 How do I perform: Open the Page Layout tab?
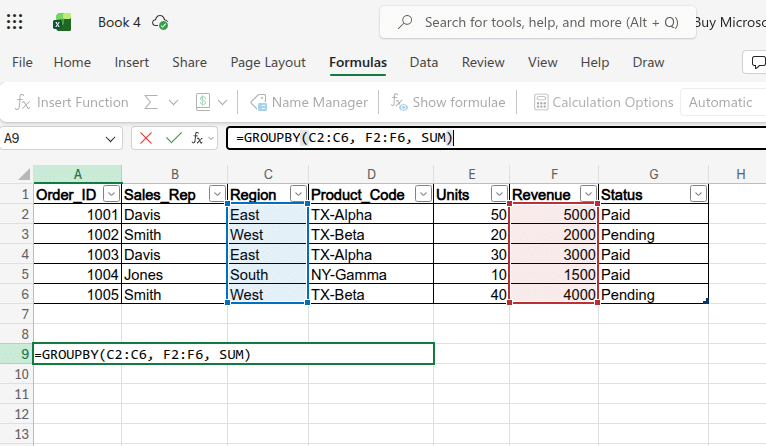(x=268, y=62)
